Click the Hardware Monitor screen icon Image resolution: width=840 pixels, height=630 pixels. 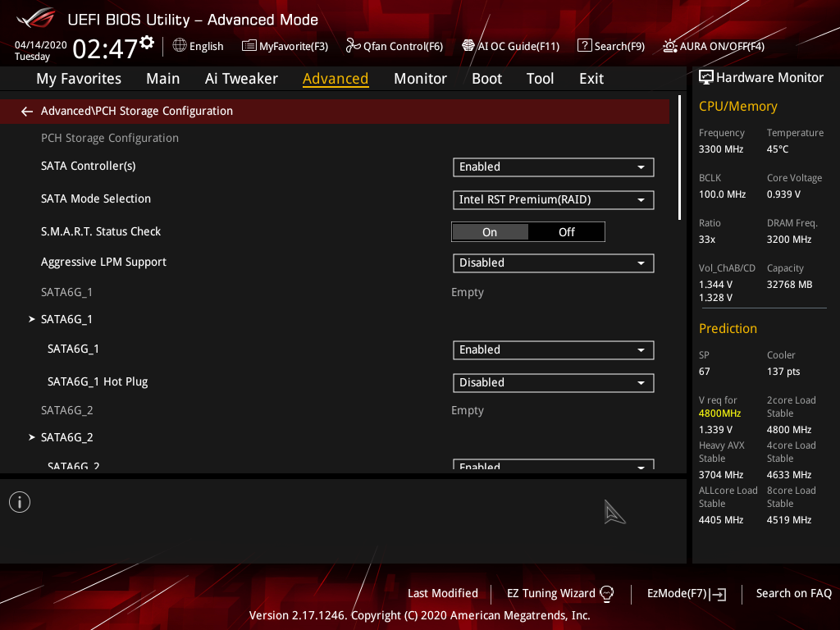pos(706,78)
